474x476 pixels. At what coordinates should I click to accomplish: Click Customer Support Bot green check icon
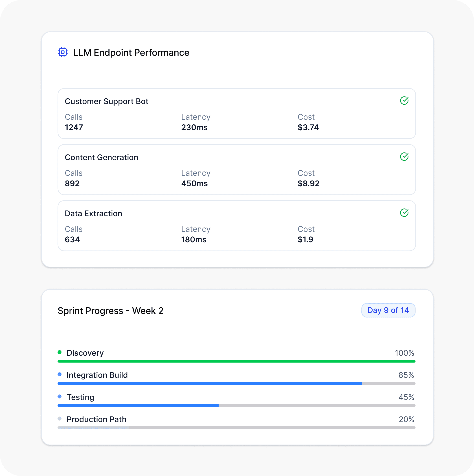(404, 101)
